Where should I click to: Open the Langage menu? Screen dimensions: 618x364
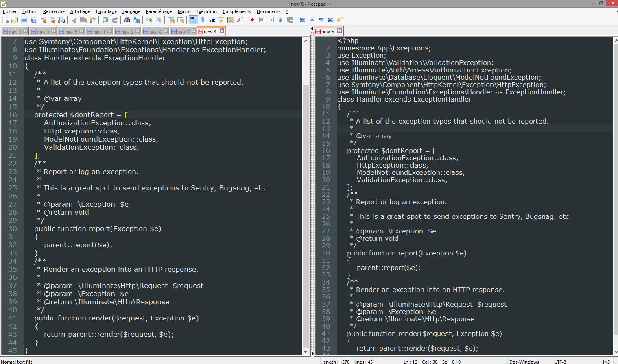coord(131,11)
